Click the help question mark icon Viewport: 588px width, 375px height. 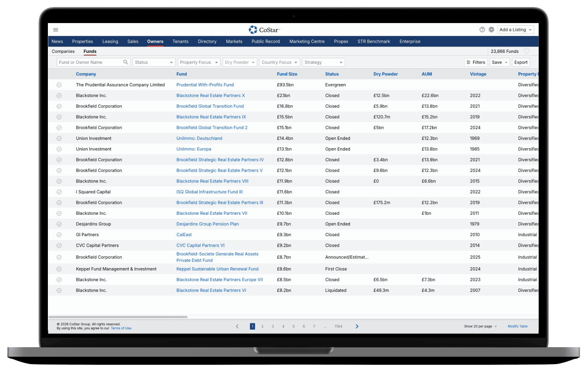[x=482, y=30]
